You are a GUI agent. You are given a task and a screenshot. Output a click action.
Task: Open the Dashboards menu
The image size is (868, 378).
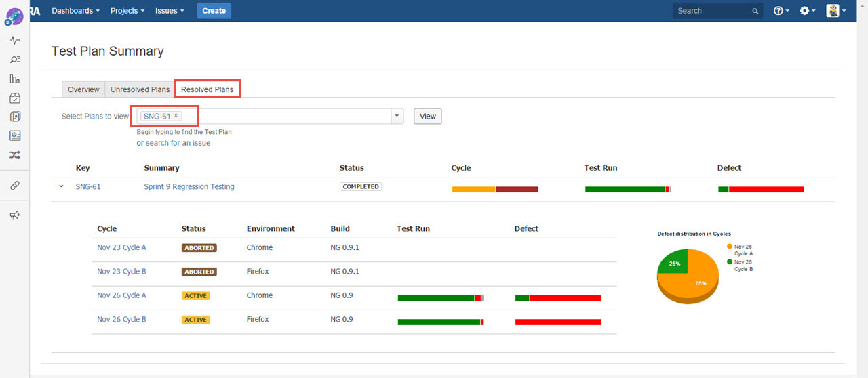[x=75, y=11]
